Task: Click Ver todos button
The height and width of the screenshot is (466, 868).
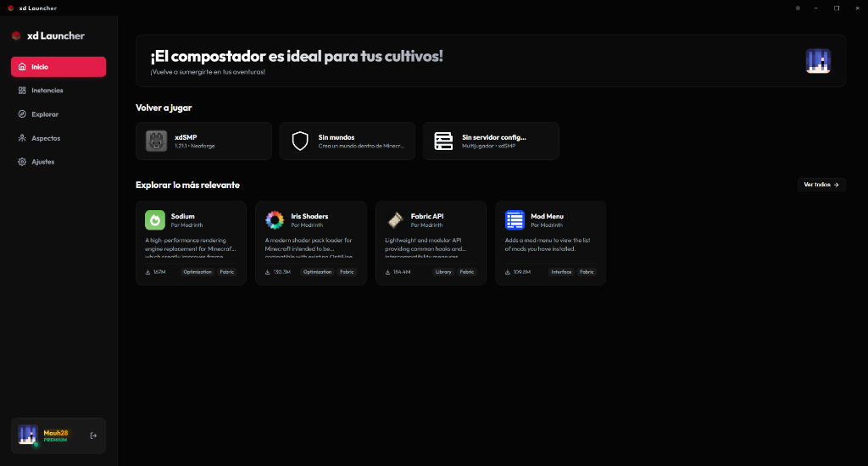Action: 821,185
